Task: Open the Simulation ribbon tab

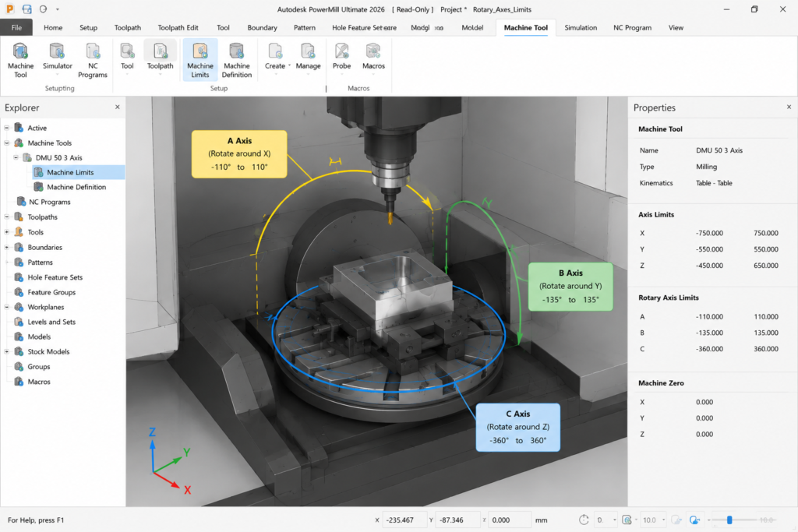Action: (x=580, y=27)
